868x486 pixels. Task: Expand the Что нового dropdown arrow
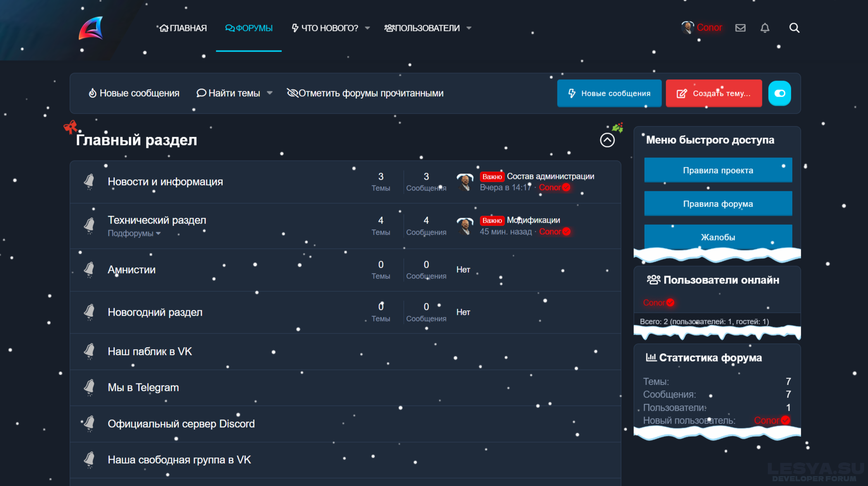pyautogui.click(x=367, y=28)
